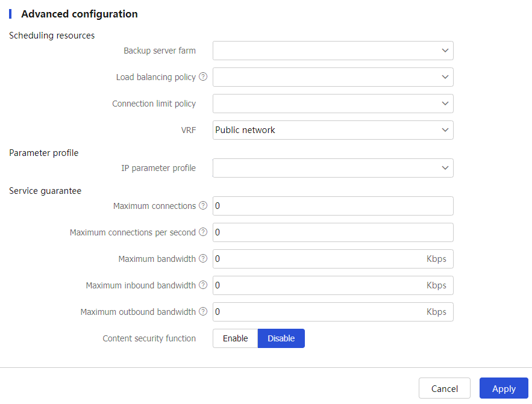Click help icon beside Load balancing policy
Viewport: 532px width, 404px height.
203,77
